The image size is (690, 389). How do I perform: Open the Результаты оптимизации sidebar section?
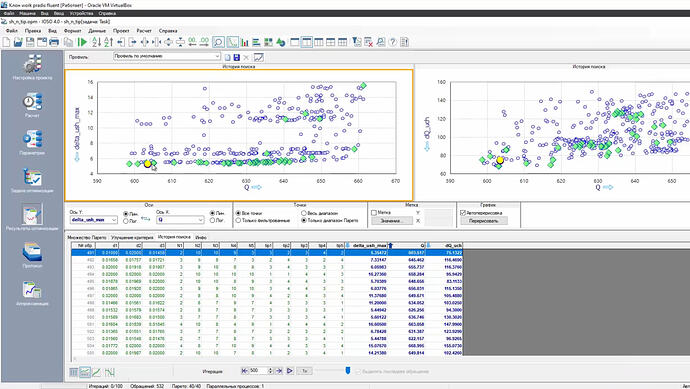[32, 217]
